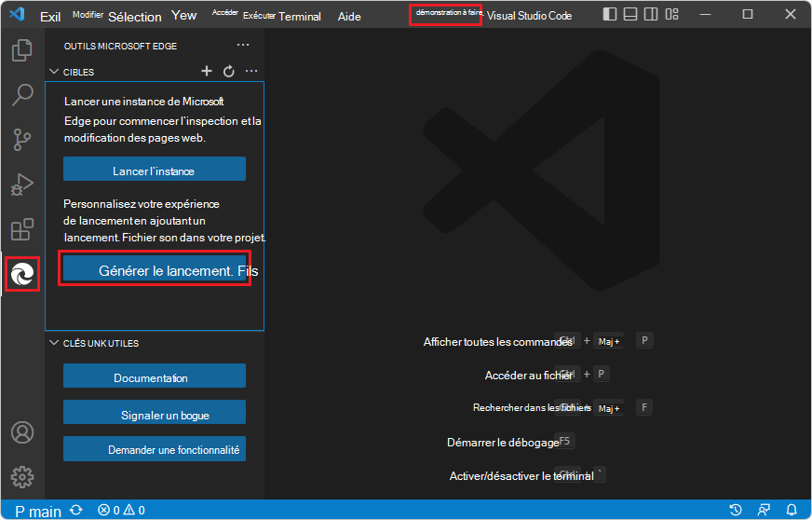Open the Accéder menu
Image resolution: width=812 pixels, height=520 pixels.
point(224,12)
